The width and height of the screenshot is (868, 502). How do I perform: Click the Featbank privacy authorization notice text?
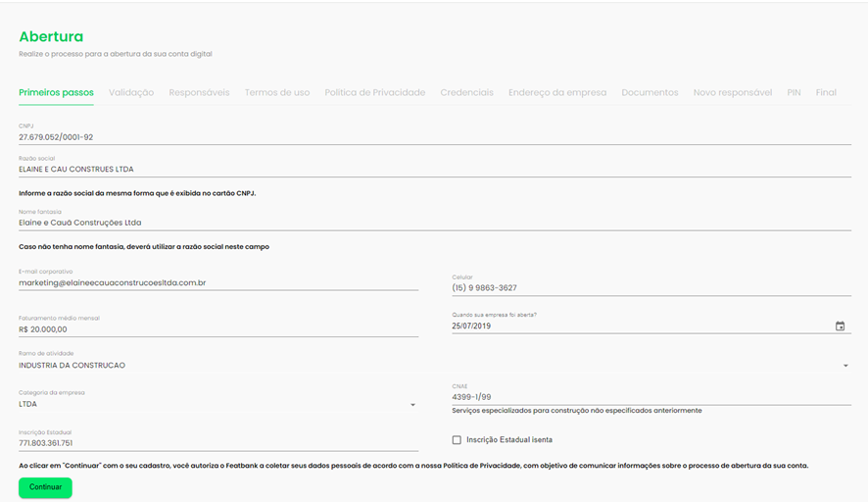pos(413,466)
